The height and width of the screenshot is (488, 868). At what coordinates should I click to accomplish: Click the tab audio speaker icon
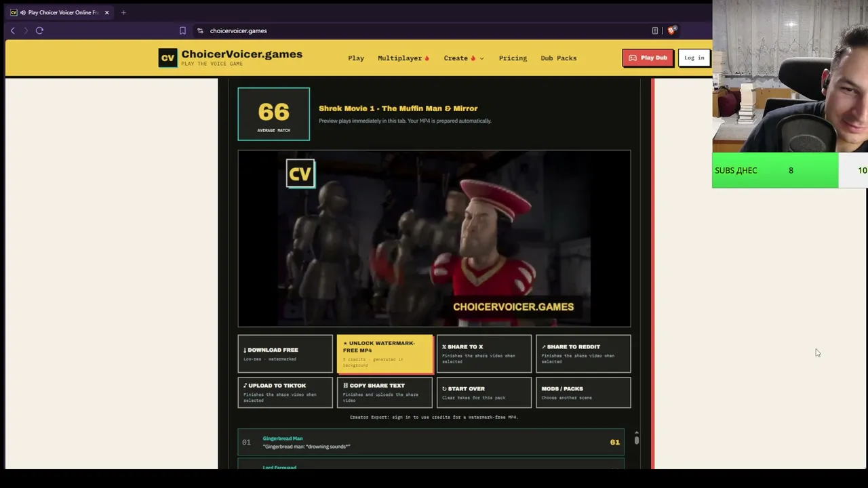click(23, 12)
